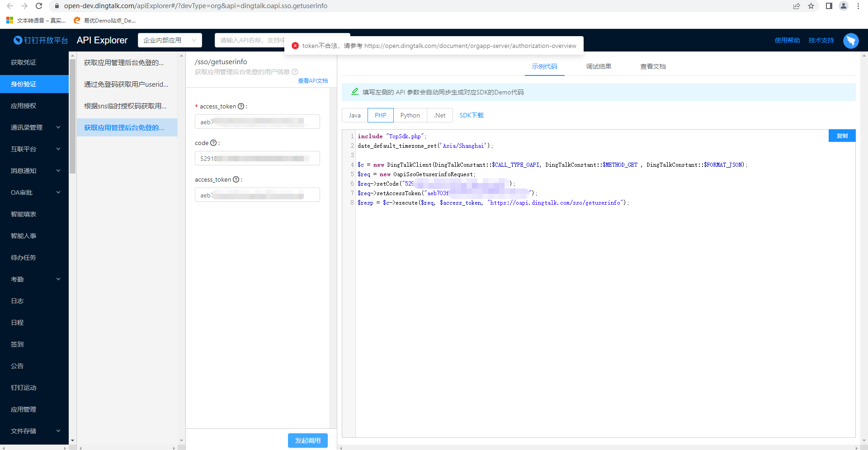Viewport: 868px width, 450px height.
Task: Select 待办任务 in the sidebar
Action: click(x=34, y=258)
